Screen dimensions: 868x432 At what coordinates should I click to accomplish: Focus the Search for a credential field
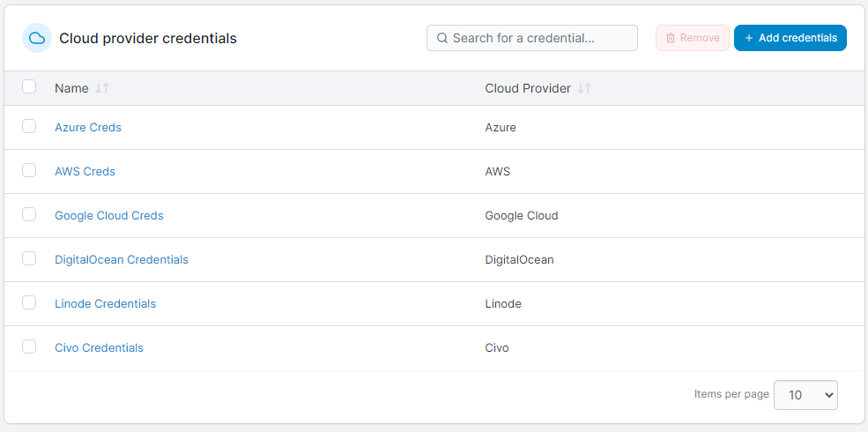[532, 38]
